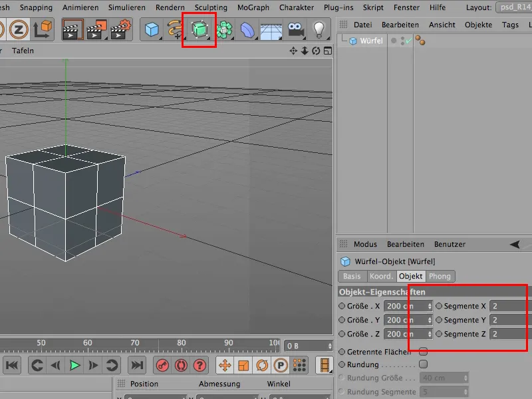Toggle parameter keyframing P icon
Image resolution: width=532 pixels, height=399 pixels.
pyautogui.click(x=281, y=365)
